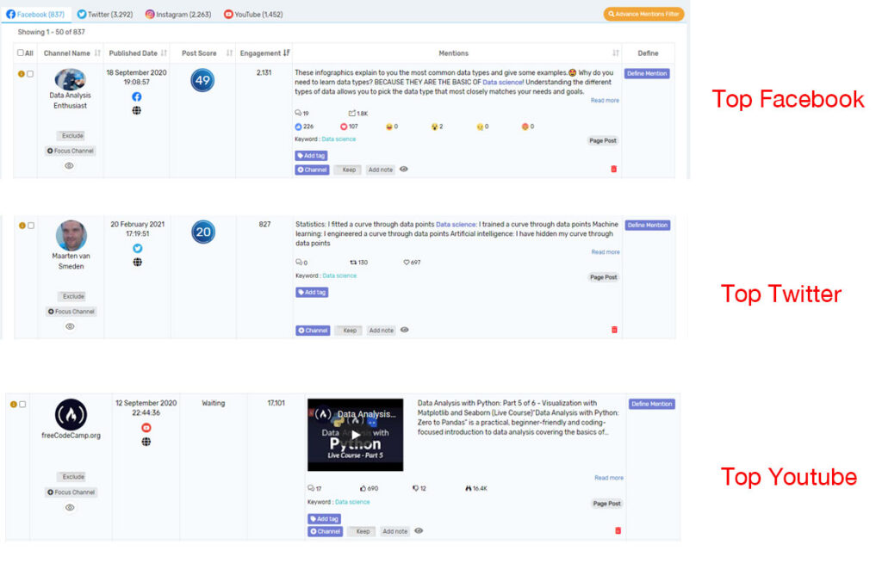
Task: Click the YouTube icon under 12 September 2020 date
Action: 146,428
